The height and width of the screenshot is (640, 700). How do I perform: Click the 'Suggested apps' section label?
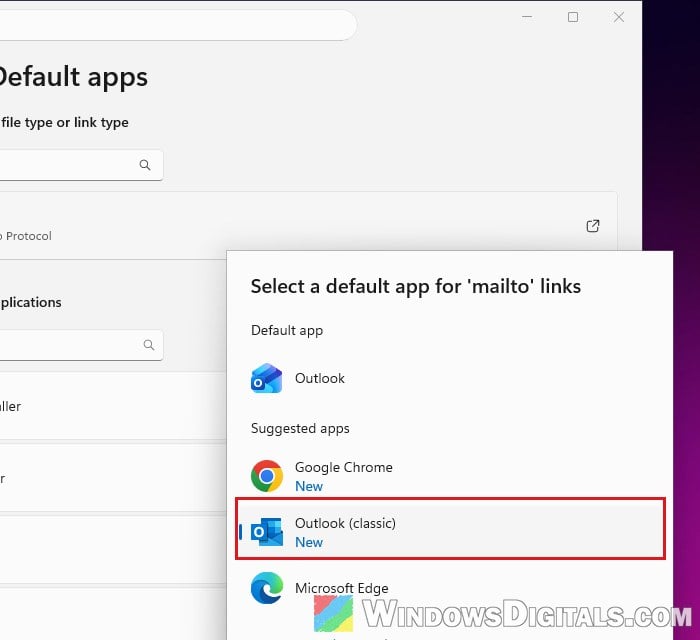[300, 428]
